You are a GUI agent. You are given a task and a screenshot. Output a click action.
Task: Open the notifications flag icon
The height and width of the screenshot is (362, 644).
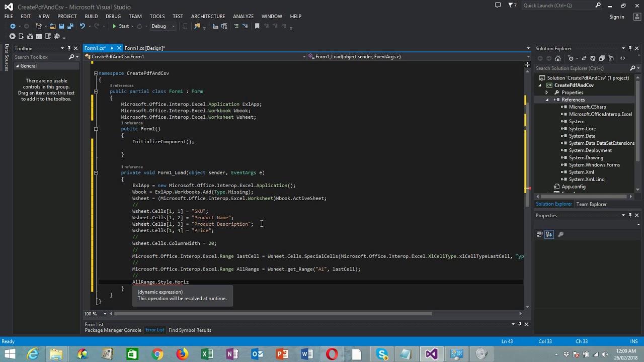(512, 6)
